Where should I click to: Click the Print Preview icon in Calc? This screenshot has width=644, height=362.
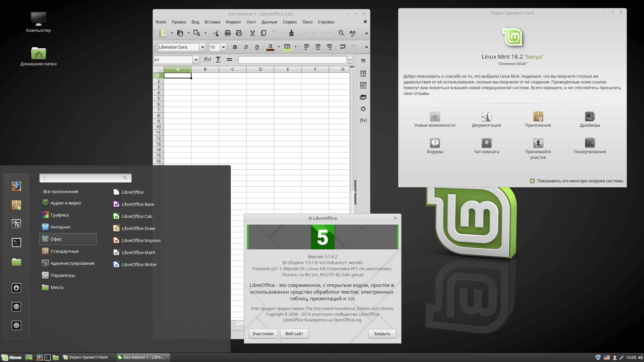point(239,33)
